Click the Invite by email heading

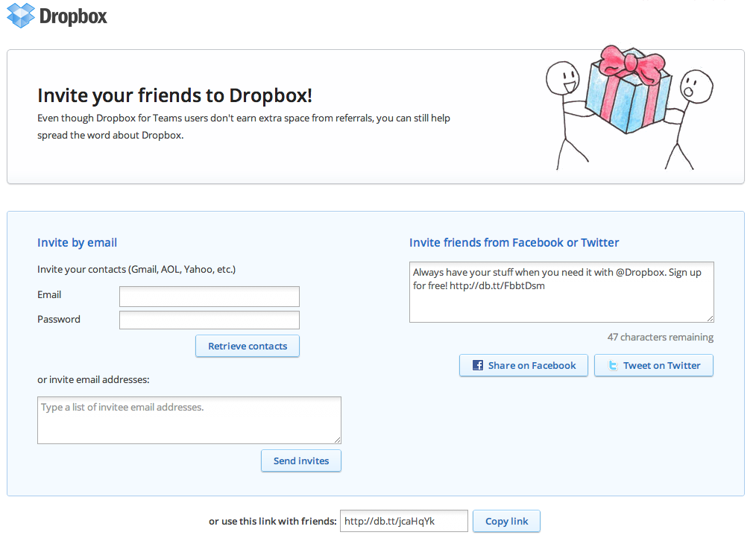(77, 242)
